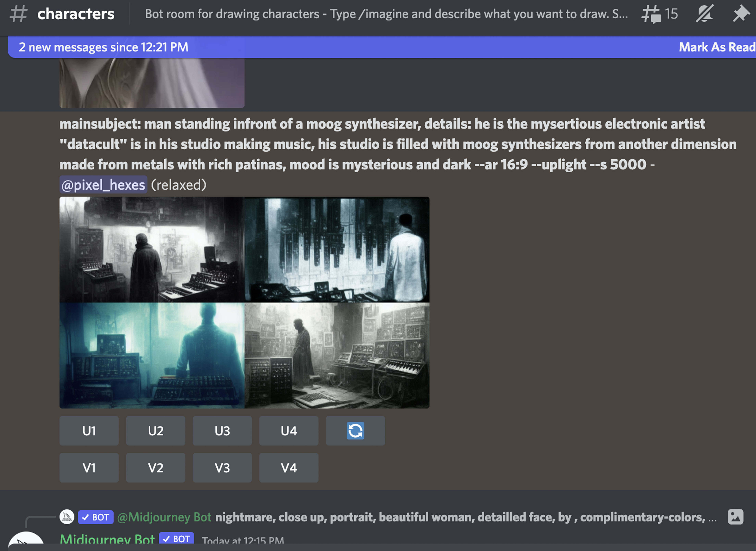This screenshot has height=551, width=756.
Task: Click the U4 upscale button
Action: click(288, 431)
